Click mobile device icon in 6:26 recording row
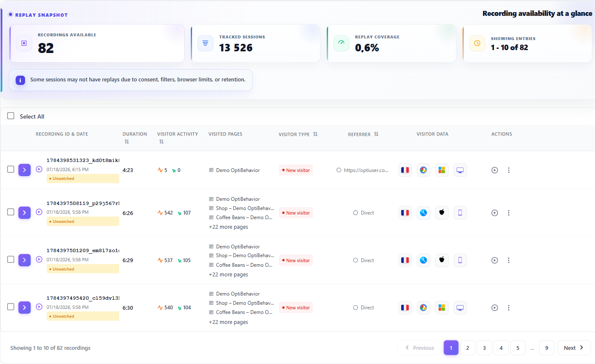The width and height of the screenshot is (595, 364). [460, 213]
